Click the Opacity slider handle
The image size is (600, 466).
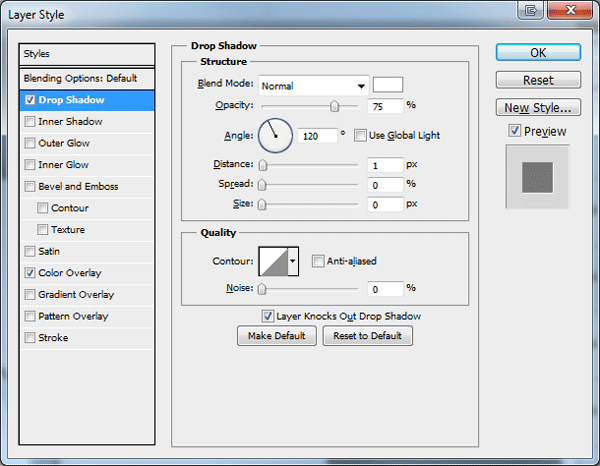click(334, 106)
